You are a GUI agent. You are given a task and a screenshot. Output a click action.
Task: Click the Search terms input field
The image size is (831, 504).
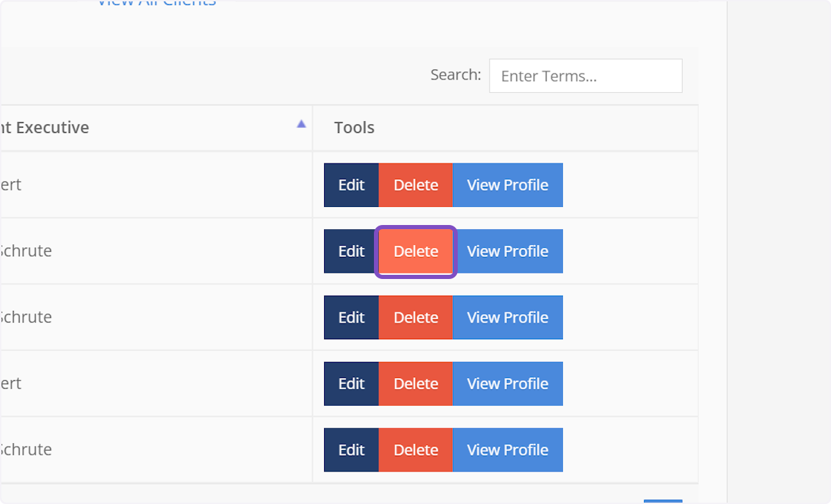coord(585,76)
